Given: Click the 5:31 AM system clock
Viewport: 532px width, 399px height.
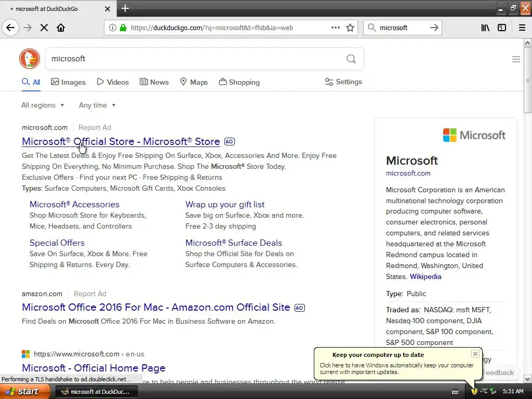Looking at the screenshot, I should coord(513,392).
